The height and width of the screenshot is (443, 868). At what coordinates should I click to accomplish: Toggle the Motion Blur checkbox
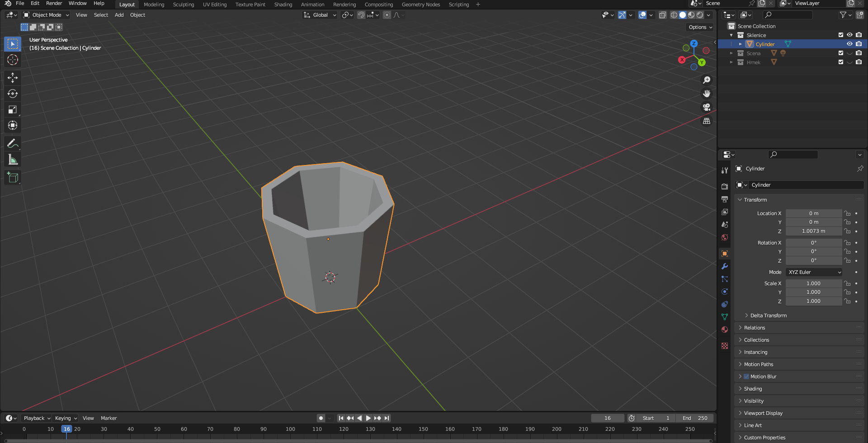746,377
